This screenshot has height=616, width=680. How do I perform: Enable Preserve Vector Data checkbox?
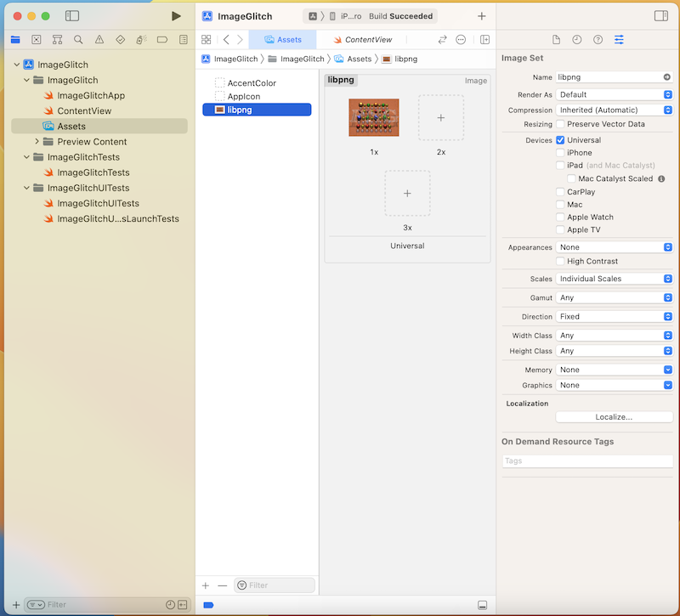[560, 124]
